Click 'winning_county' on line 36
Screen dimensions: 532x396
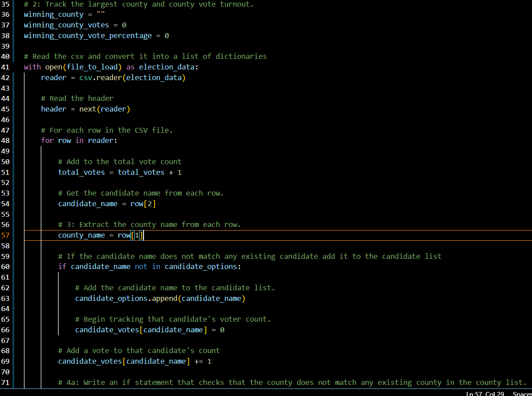pos(53,14)
